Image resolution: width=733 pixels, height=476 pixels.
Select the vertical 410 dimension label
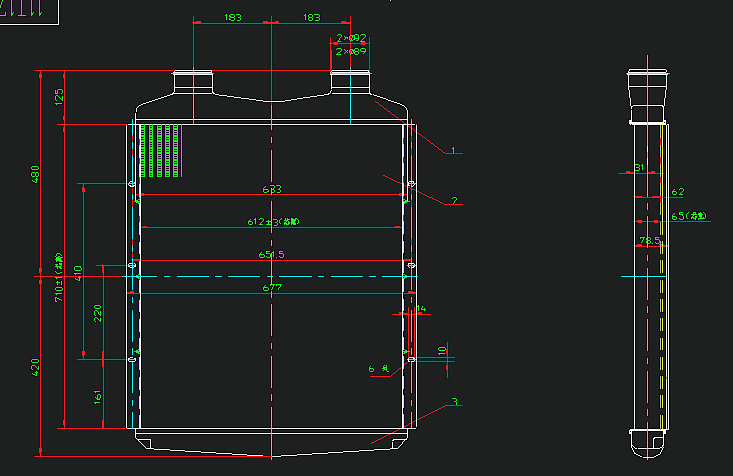coord(78,270)
